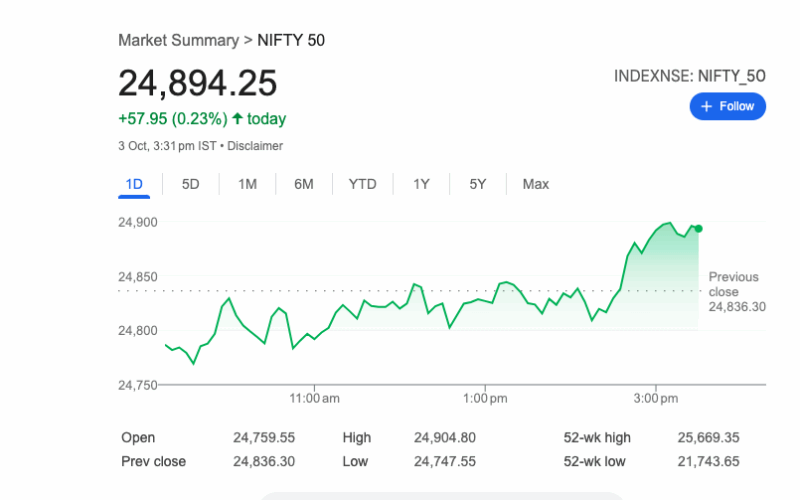Switch chart to 1M range
This screenshot has height=500, width=800.
click(x=247, y=184)
